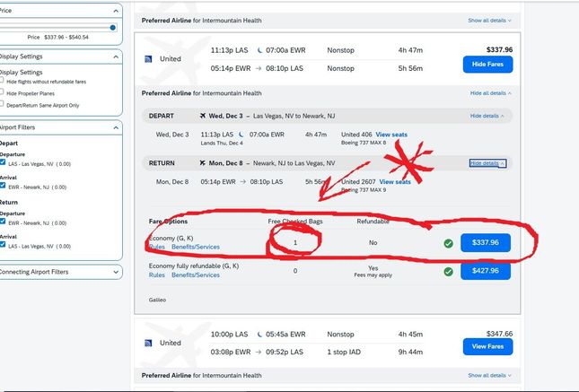Click Show all details on top flight card
The height and width of the screenshot is (392, 579).
[489, 21]
